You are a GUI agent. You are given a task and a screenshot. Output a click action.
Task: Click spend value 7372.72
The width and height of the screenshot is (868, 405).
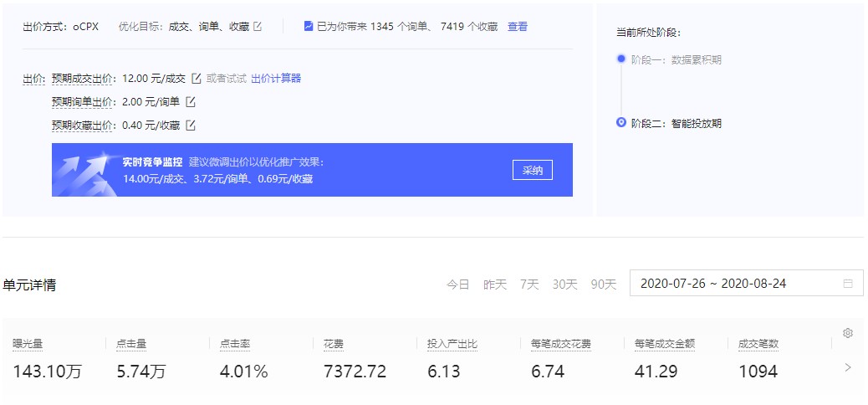pyautogui.click(x=355, y=372)
